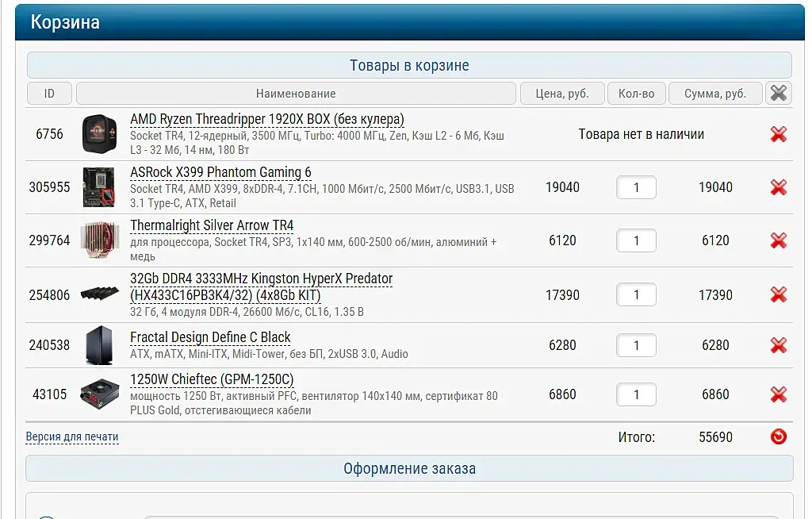Click AMD Threadripper processor thumbnail

[x=99, y=134]
